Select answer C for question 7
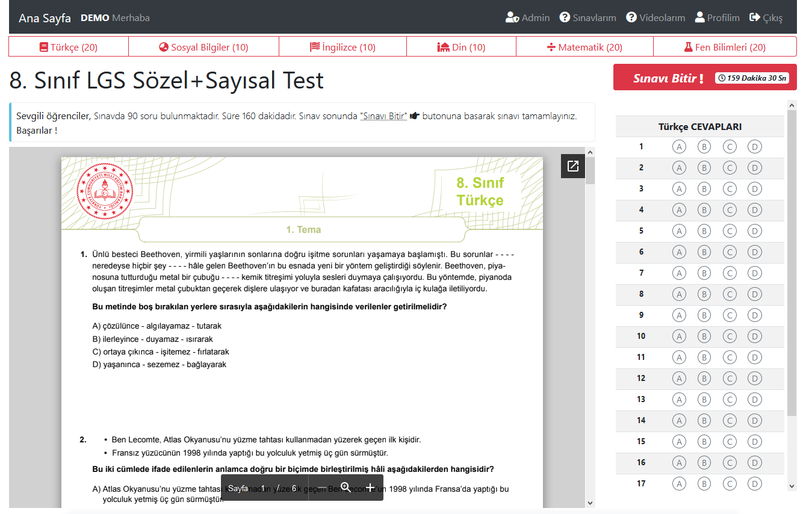The width and height of the screenshot is (812, 514). coord(730,273)
